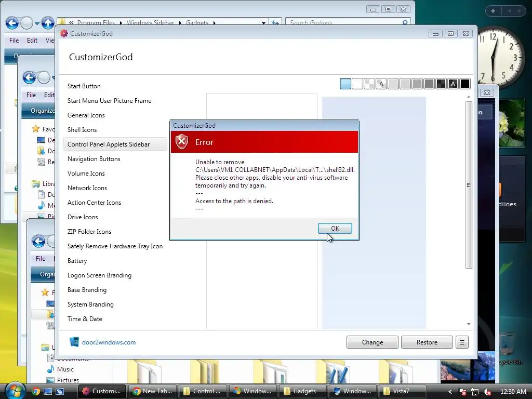The height and width of the screenshot is (399, 532).
Task: Click Back in the middle Explorer window
Action: [29, 78]
